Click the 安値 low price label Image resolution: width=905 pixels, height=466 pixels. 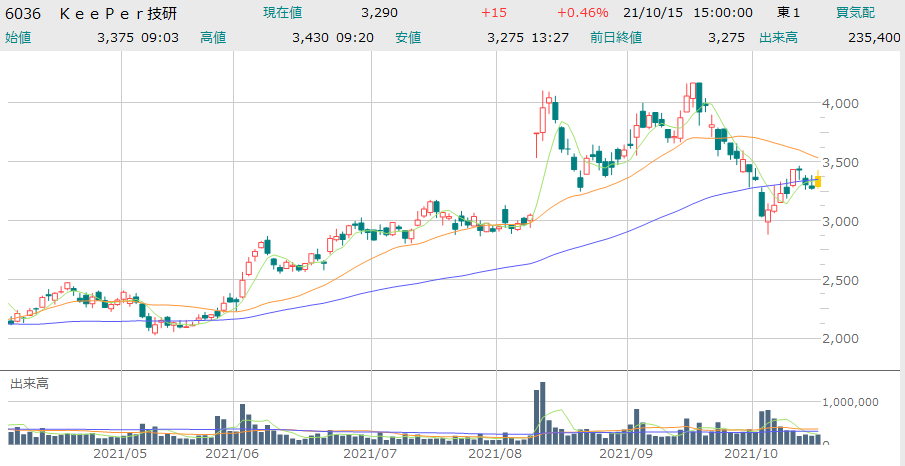(408, 37)
